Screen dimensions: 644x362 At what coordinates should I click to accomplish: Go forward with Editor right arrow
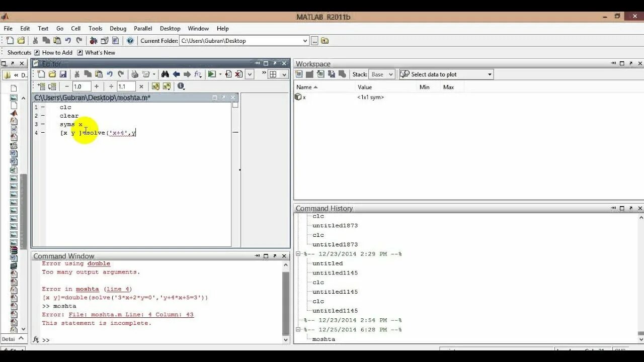click(187, 74)
